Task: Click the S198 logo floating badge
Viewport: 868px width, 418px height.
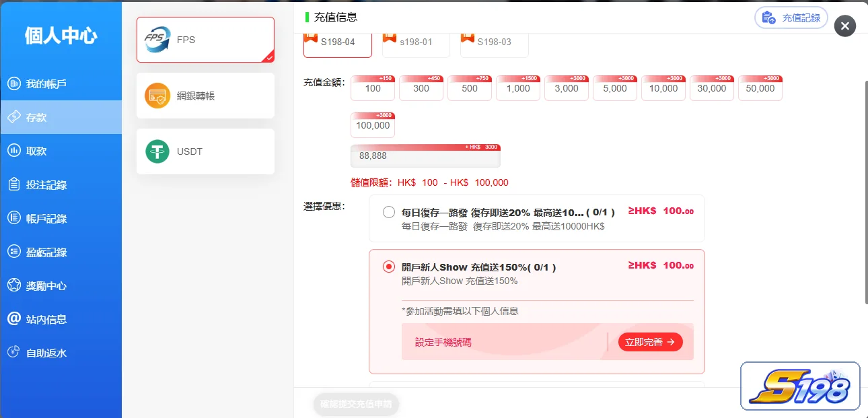Action: (x=800, y=386)
